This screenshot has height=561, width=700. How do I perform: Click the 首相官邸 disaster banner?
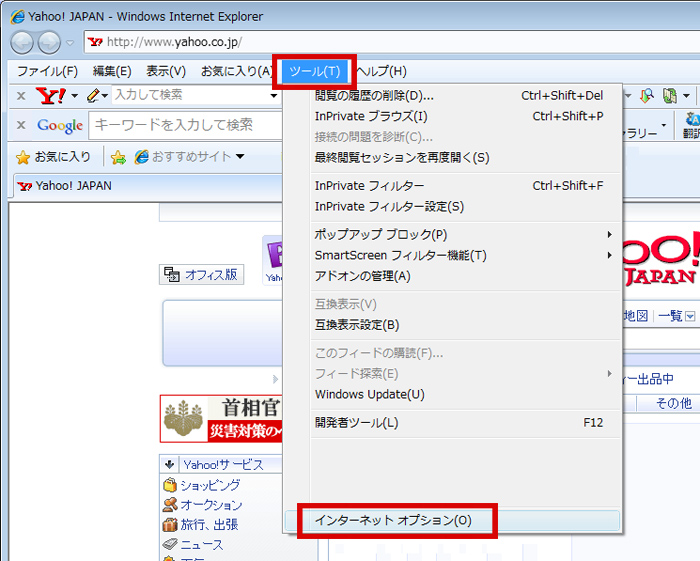coord(221,419)
